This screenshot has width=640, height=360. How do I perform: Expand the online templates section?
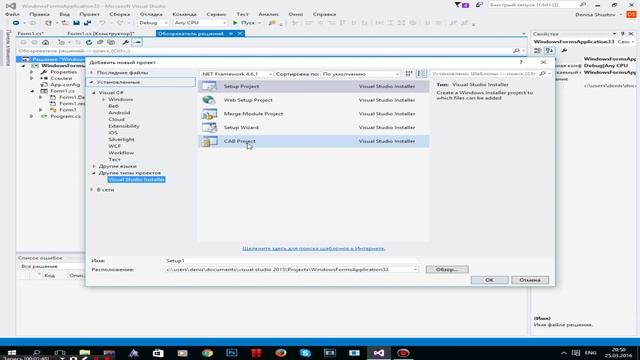point(92,190)
